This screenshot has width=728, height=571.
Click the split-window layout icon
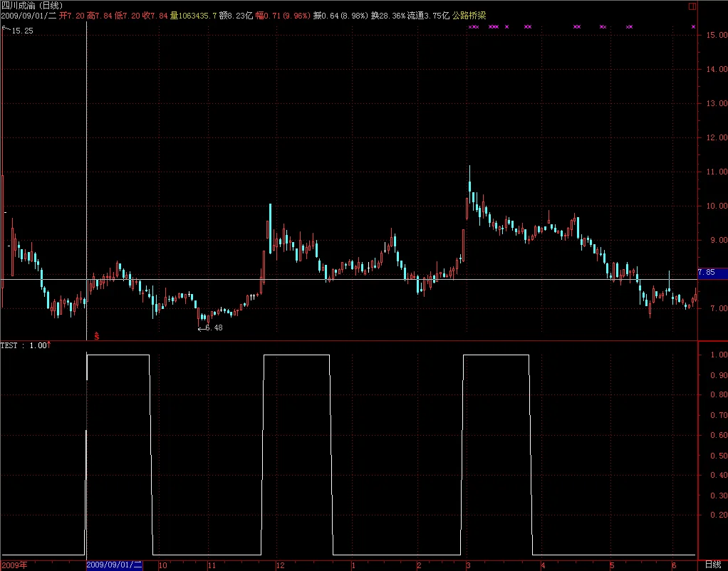692,6
